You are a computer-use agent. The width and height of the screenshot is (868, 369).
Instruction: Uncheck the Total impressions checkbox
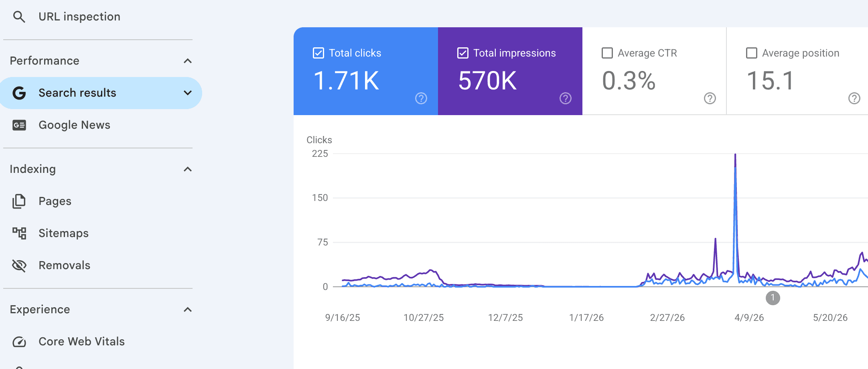pyautogui.click(x=463, y=53)
